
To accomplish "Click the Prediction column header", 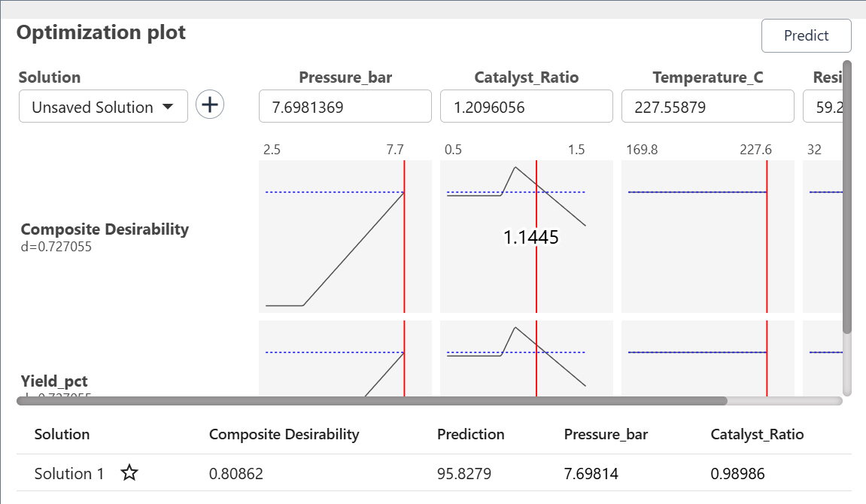I will tap(470, 434).
